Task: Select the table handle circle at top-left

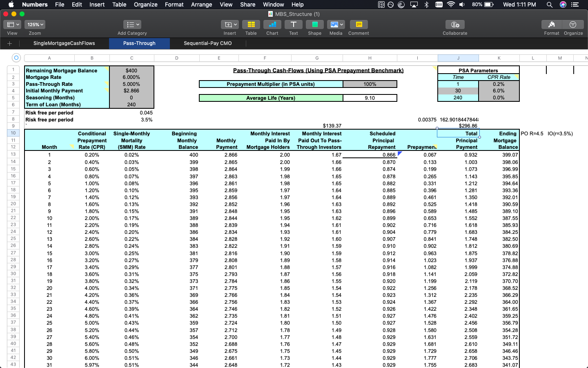Action: click(16, 58)
